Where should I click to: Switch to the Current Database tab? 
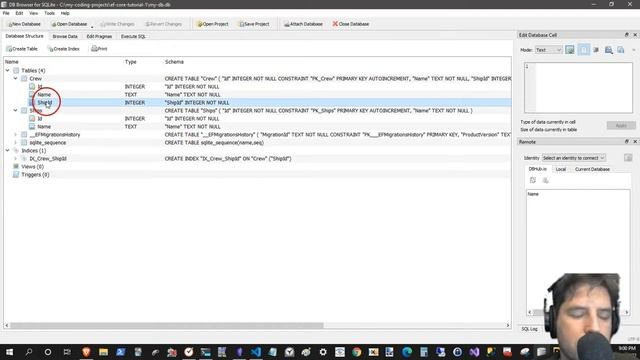click(592, 169)
